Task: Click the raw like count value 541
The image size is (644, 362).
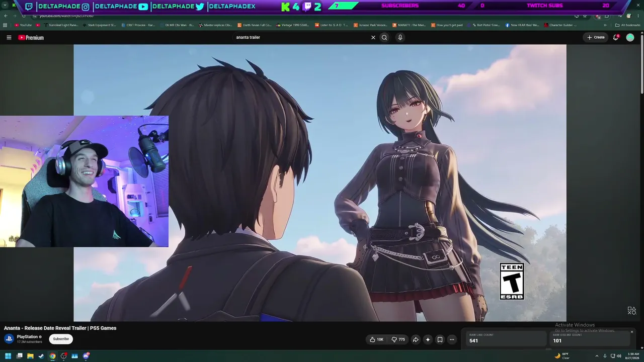Action: point(473,341)
